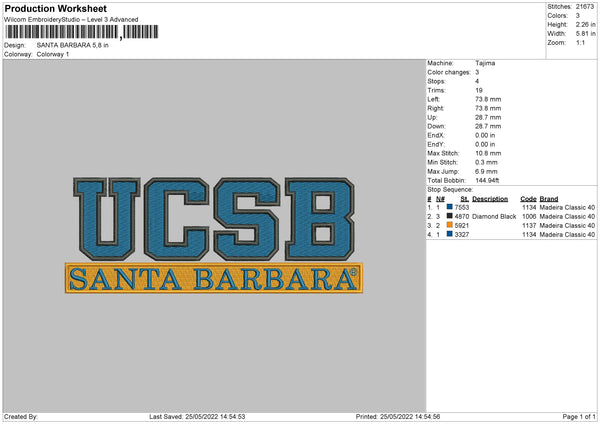Click the Zoom value 1:1
600x424 pixels.
tap(580, 43)
